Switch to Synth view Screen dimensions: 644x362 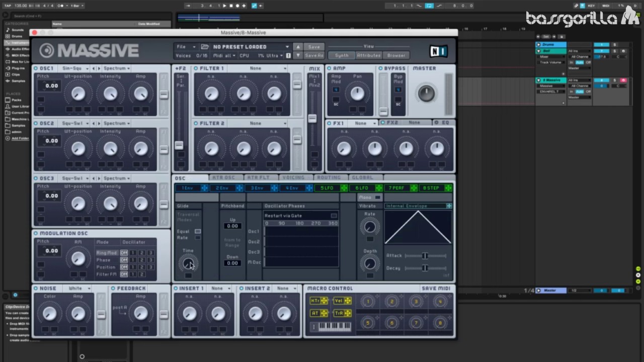pos(342,55)
